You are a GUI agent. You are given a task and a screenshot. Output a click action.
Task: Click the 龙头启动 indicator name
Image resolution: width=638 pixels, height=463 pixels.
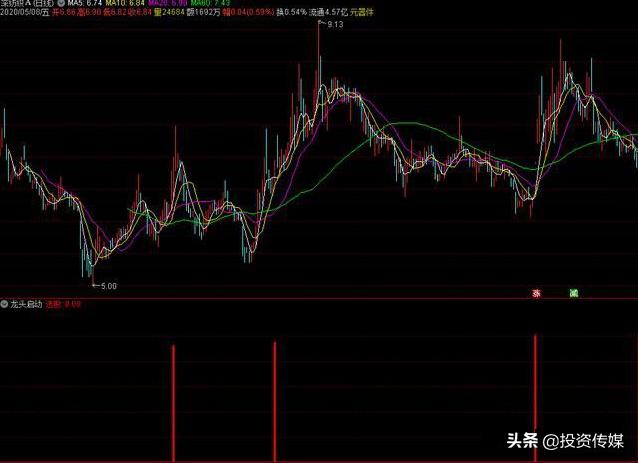click(26, 304)
